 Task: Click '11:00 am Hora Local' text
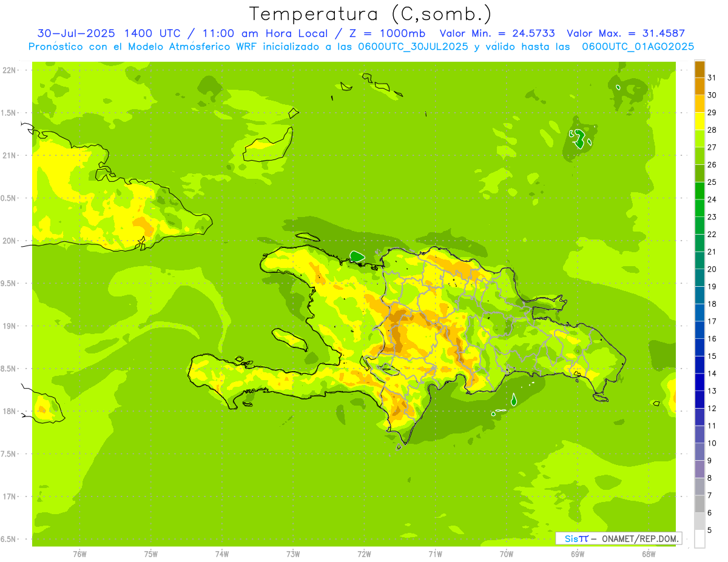pos(264,33)
